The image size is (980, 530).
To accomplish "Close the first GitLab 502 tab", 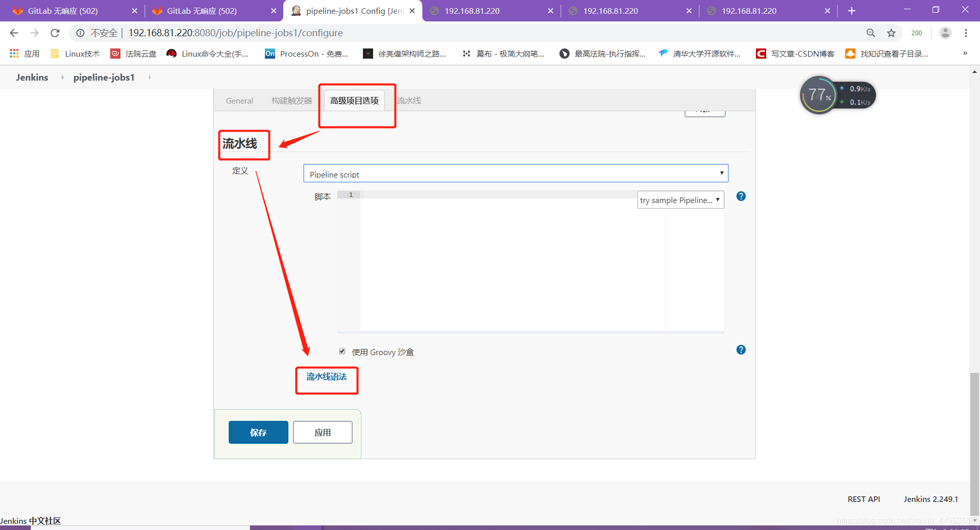I will tap(135, 11).
